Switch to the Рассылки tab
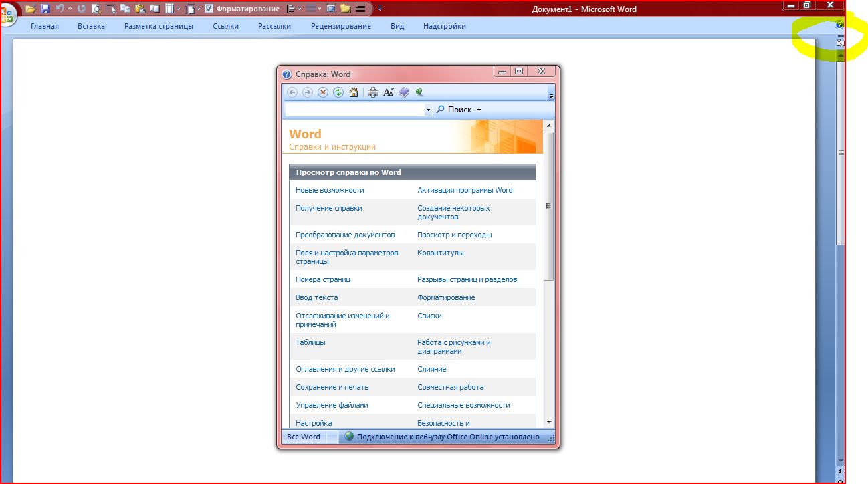Screen dimensions: 868x484 274,26
